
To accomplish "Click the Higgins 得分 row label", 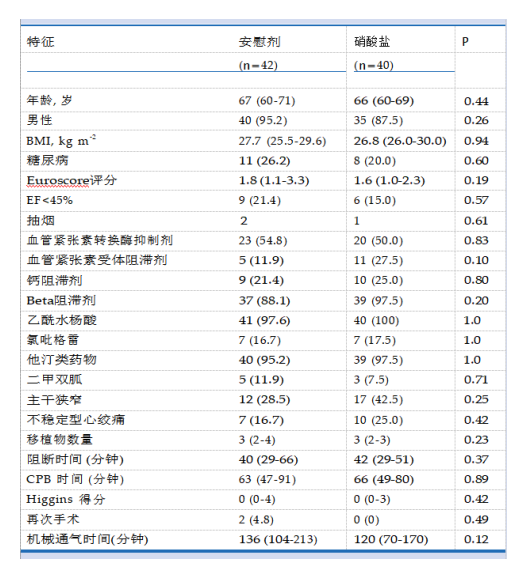I will pyautogui.click(x=66, y=499).
